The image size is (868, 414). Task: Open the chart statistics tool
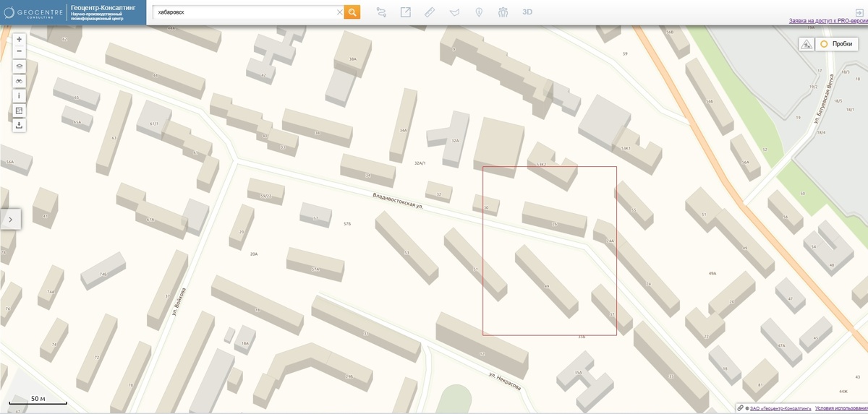(x=20, y=110)
